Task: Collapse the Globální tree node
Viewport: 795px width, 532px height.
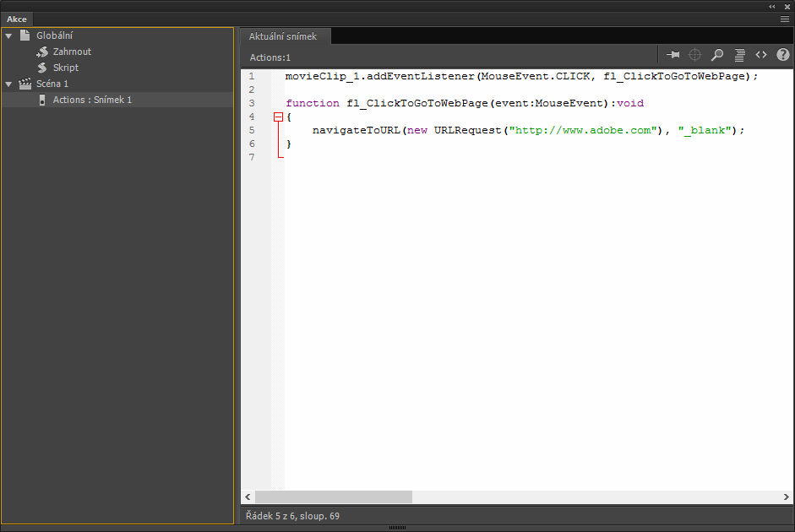Action: pyautogui.click(x=8, y=35)
